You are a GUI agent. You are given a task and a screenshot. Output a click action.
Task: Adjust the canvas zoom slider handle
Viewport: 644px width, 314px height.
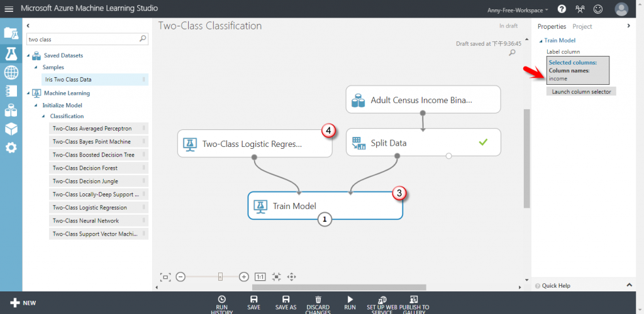[220, 277]
